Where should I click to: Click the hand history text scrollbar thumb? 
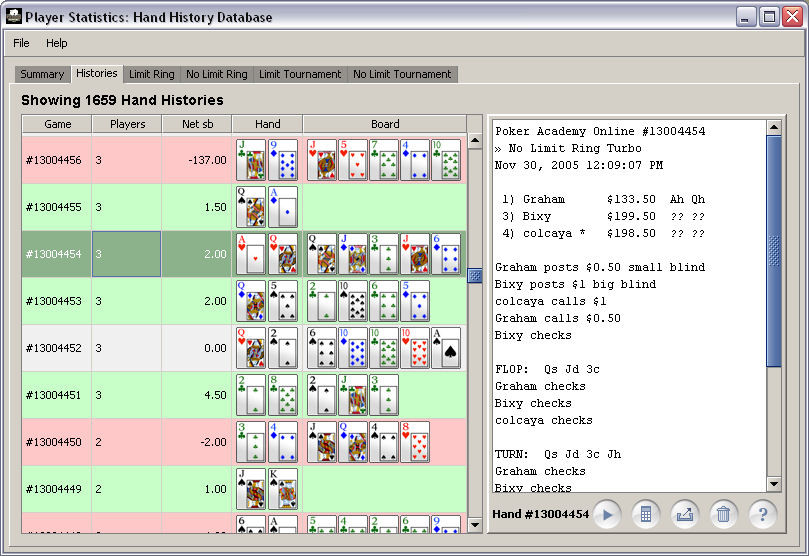tap(774, 251)
